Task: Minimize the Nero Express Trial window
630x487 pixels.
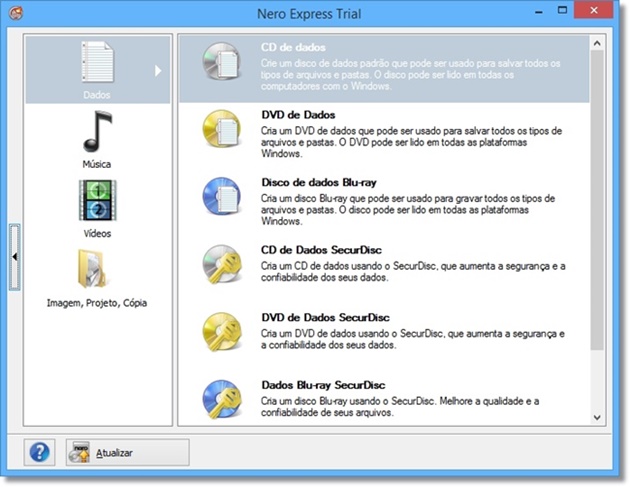Action: (539, 12)
